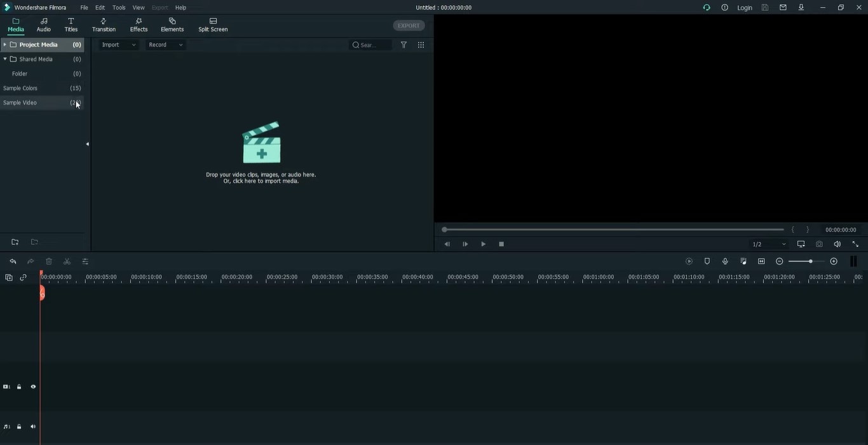This screenshot has height=445, width=868.
Task: Click the green refresh update icon
Action: point(707,8)
